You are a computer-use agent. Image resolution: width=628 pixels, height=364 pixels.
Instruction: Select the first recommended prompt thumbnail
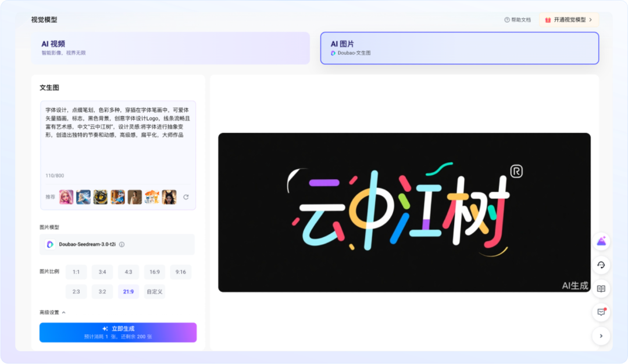67,197
